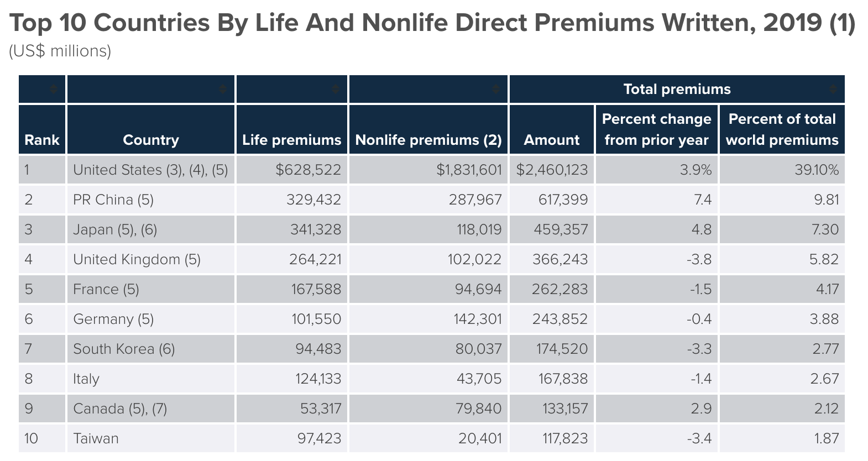Image resolution: width=868 pixels, height=461 pixels.
Task: Click the Total premiums group header
Action: click(677, 90)
